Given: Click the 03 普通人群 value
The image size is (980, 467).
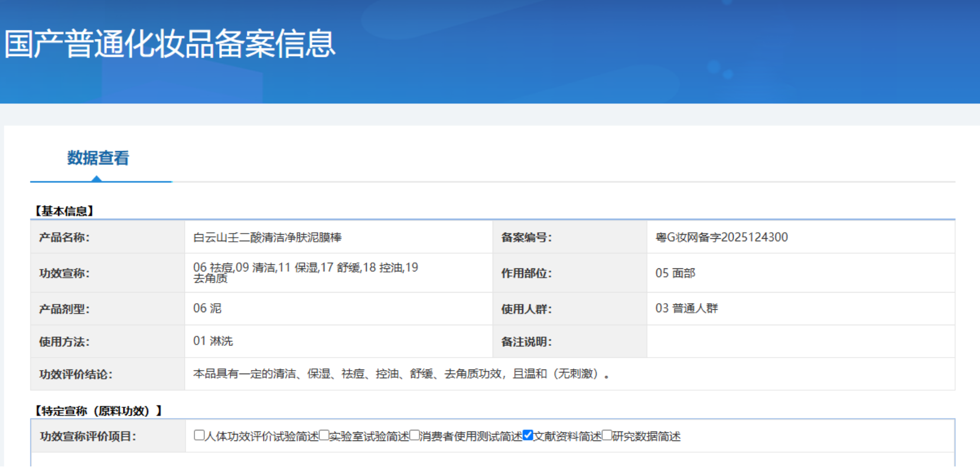Looking at the screenshot, I should point(686,308).
